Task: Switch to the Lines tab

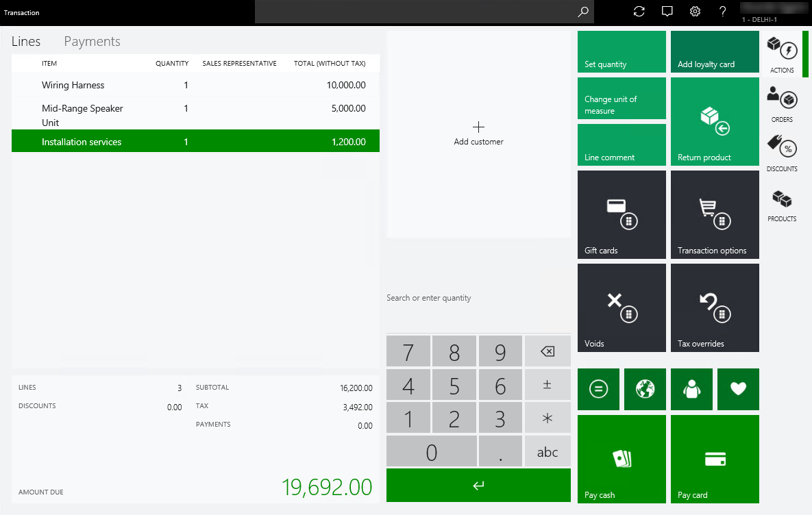Action: coord(26,41)
